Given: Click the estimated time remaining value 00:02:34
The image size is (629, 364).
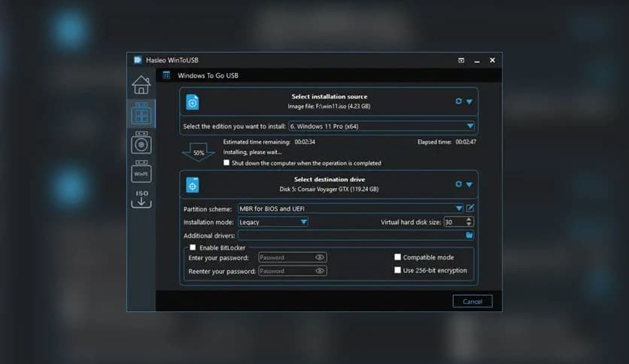Looking at the screenshot, I should pos(305,142).
